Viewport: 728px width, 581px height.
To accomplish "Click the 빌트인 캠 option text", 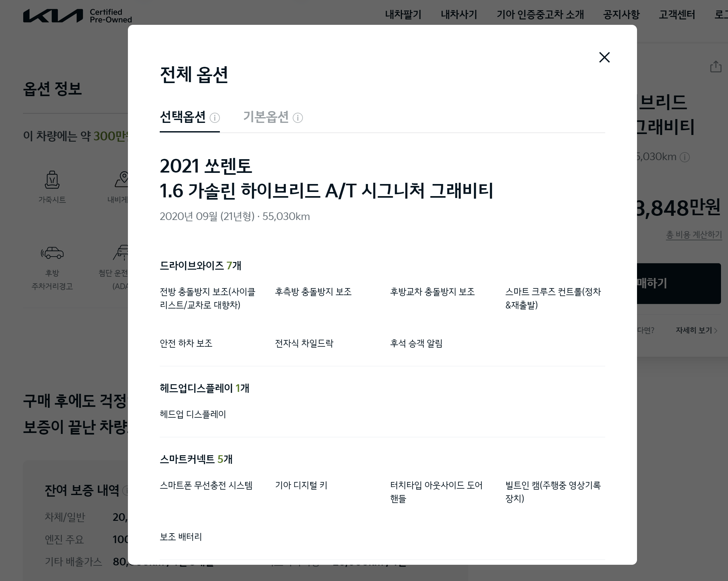I will click(553, 492).
